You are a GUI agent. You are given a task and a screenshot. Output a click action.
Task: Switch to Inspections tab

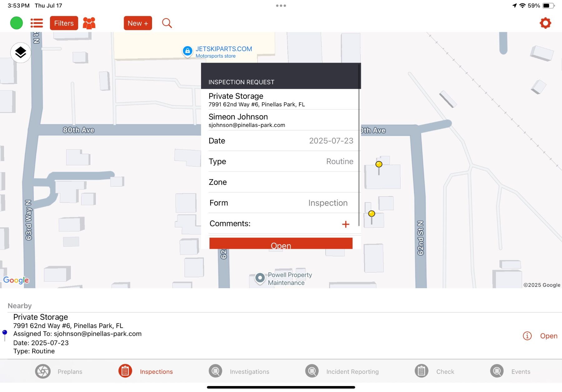(x=145, y=371)
